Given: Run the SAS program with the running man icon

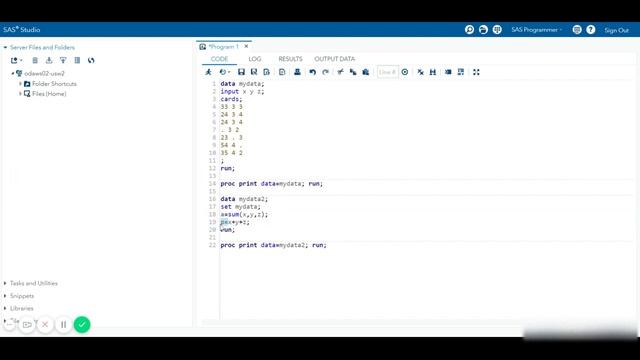Looking at the screenshot, I should (x=209, y=72).
